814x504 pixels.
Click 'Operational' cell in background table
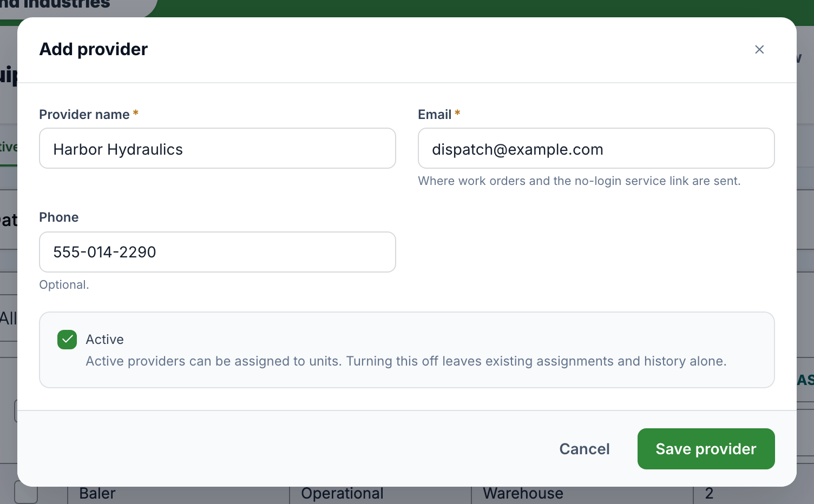pyautogui.click(x=342, y=494)
